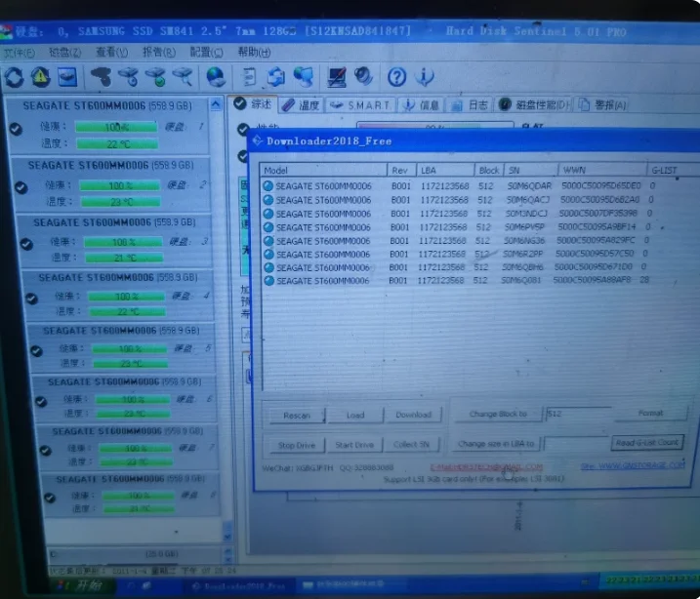The width and height of the screenshot is (700, 599).
Task: Click the checkmark status of disk 4
Action: click(x=31, y=298)
